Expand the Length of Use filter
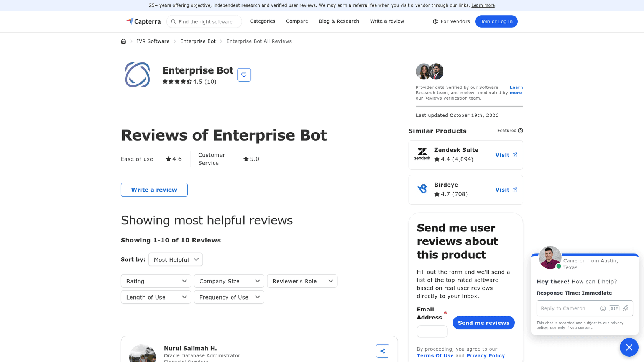The image size is (644, 362). point(156,297)
